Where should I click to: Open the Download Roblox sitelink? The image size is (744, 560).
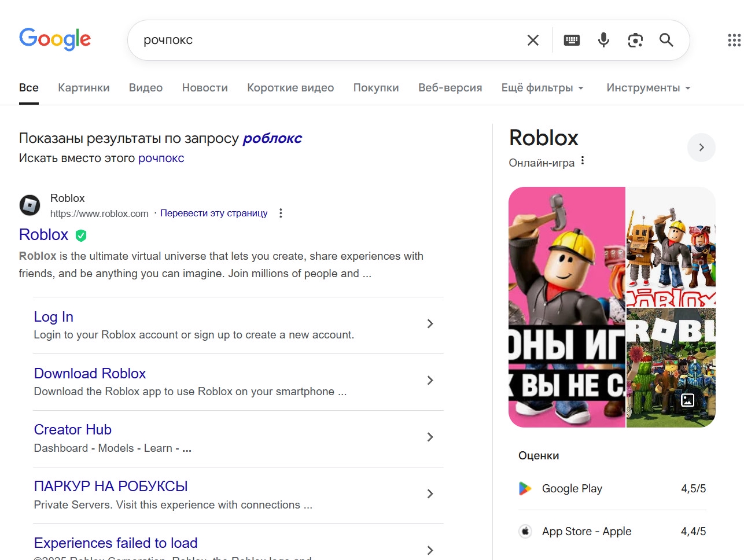[90, 374]
